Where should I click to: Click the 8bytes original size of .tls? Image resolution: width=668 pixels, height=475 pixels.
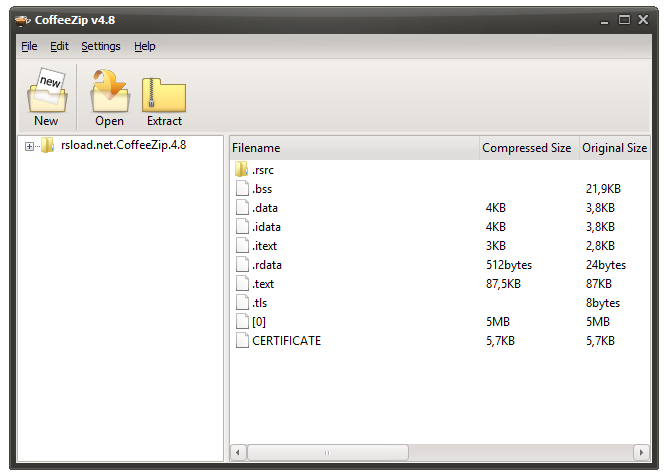click(x=603, y=303)
